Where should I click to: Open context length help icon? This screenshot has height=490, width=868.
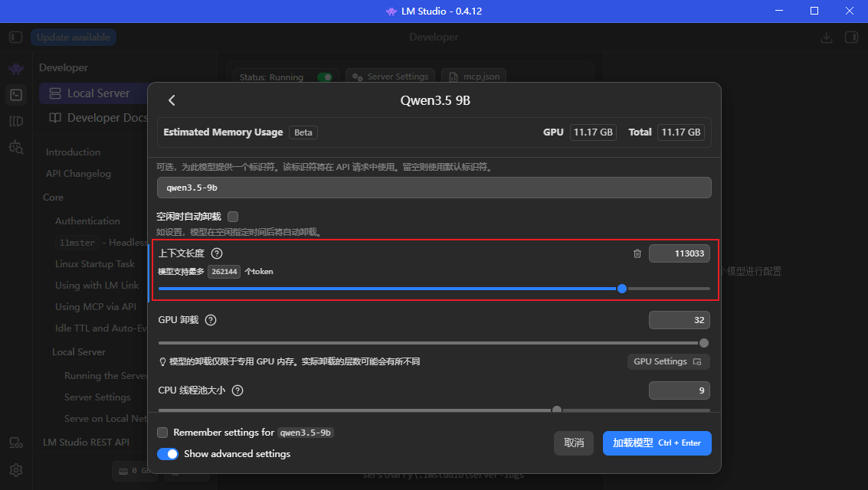[x=217, y=253]
